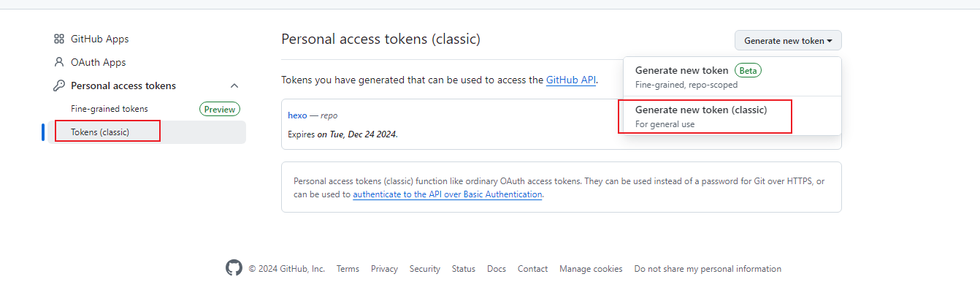Open Fine-grained tokens in the sidebar
Screen dimensions: 980x293
[x=110, y=109]
